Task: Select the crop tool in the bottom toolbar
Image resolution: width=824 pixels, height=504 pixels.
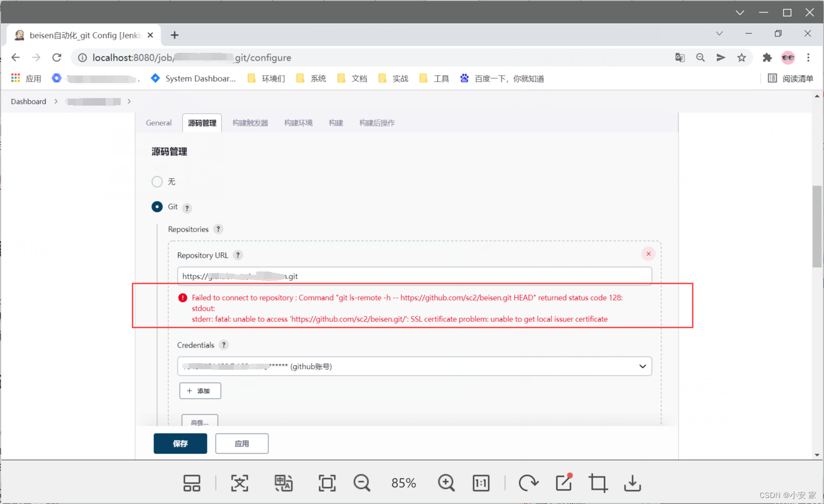Action: pos(597,483)
